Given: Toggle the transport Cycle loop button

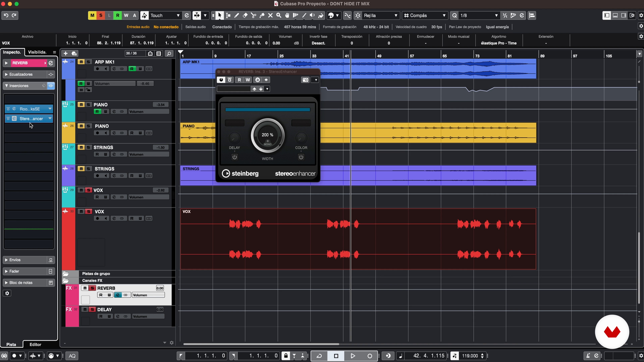Looking at the screenshot, I should click(319, 356).
